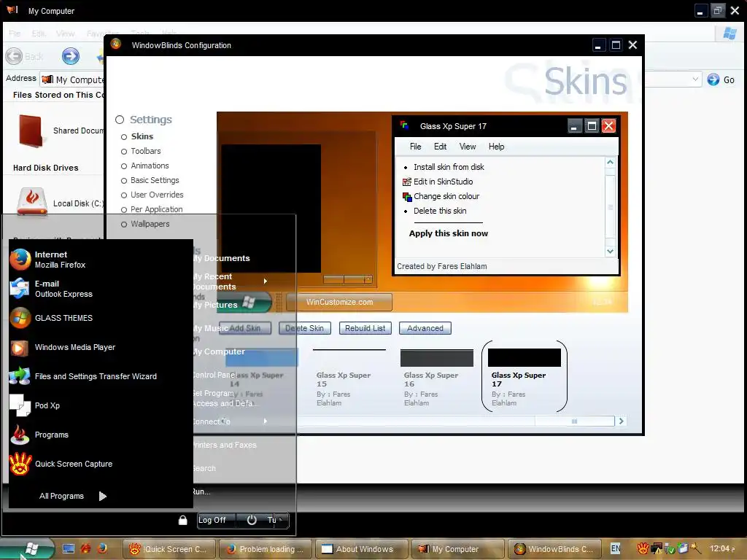Click the Back arrow in My Computer
The width and height of the screenshot is (747, 560).
tap(15, 56)
